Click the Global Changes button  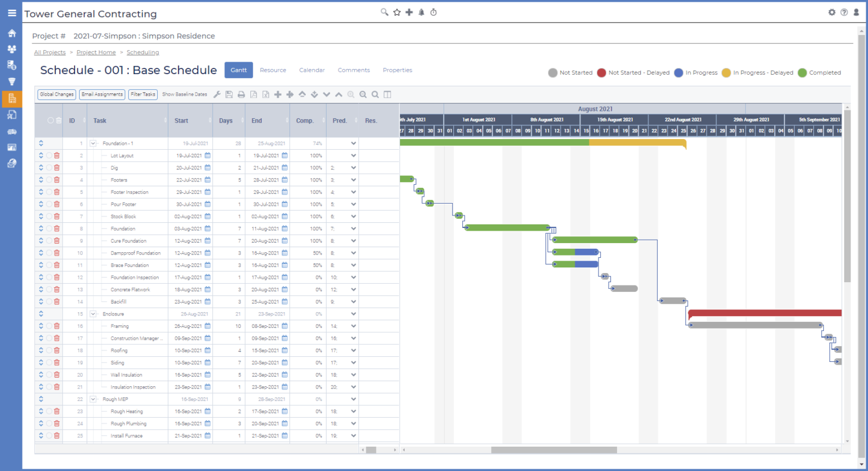pyautogui.click(x=56, y=94)
